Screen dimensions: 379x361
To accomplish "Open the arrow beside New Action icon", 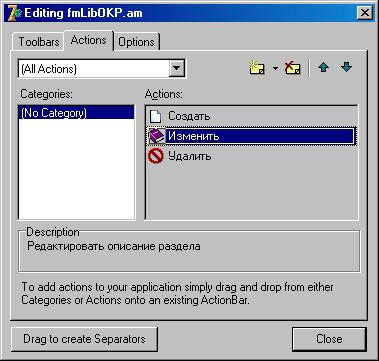I will point(275,68).
